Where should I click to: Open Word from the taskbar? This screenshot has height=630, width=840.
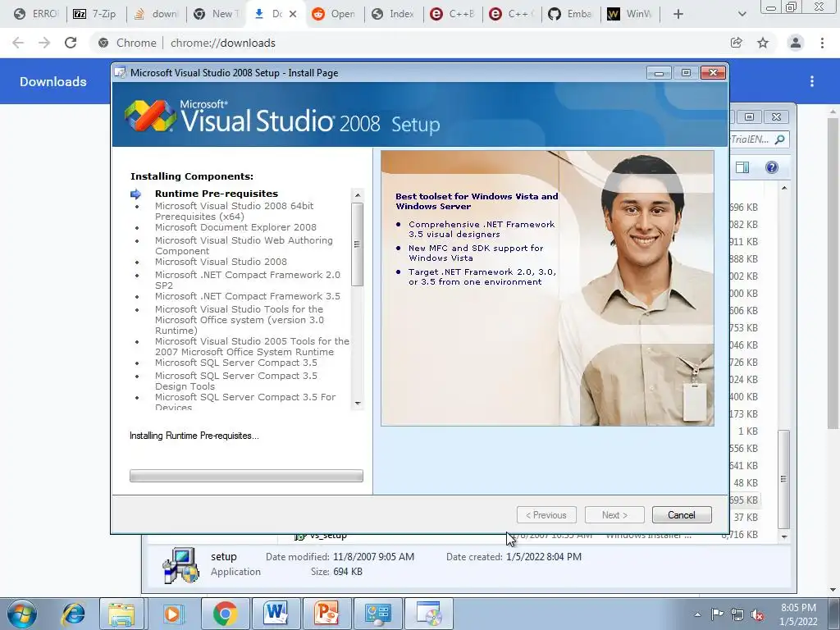(x=276, y=614)
